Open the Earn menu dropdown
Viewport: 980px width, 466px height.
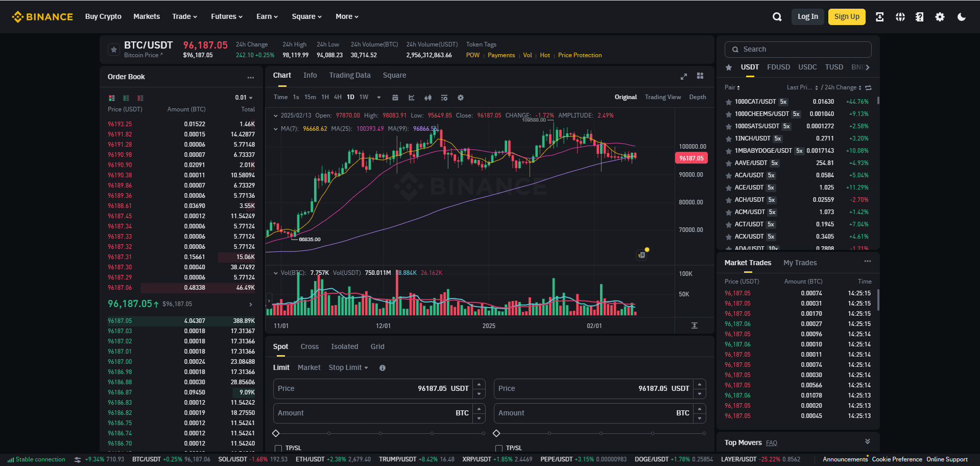(x=267, y=16)
